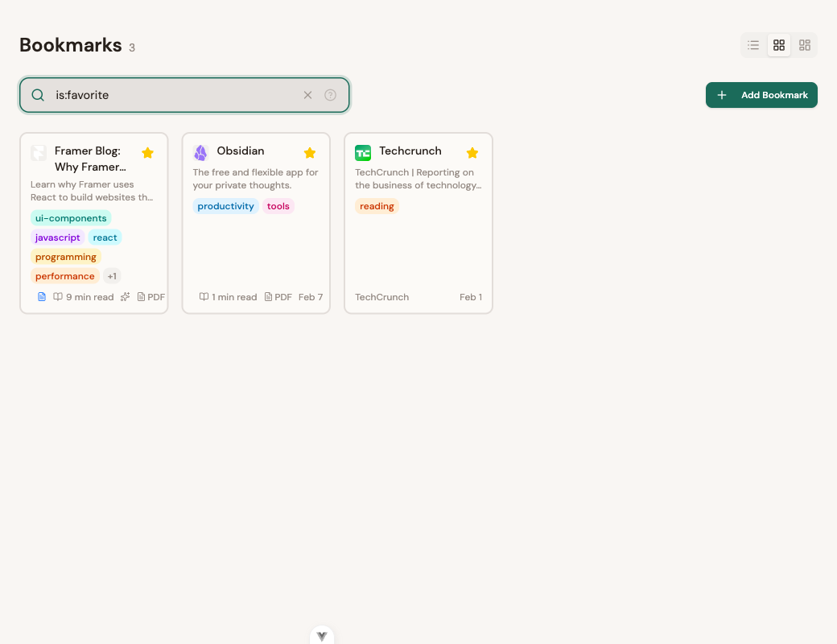Viewport: 837px width, 644px height.
Task: Select the grid view layout
Action: 779,45
